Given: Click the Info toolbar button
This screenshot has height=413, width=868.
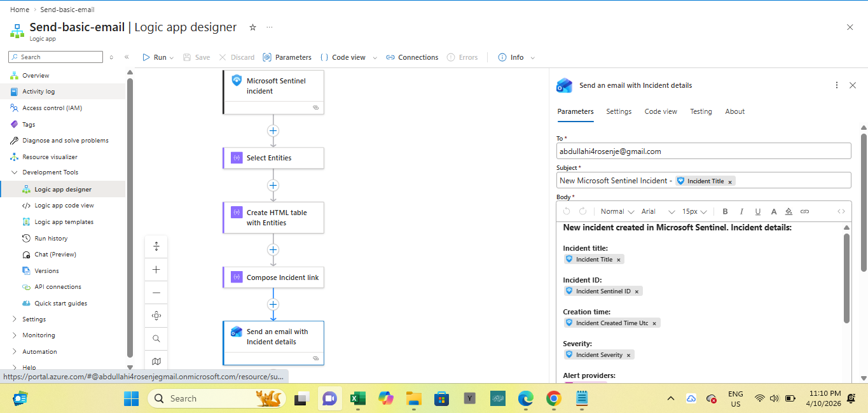Looking at the screenshot, I should 511,57.
